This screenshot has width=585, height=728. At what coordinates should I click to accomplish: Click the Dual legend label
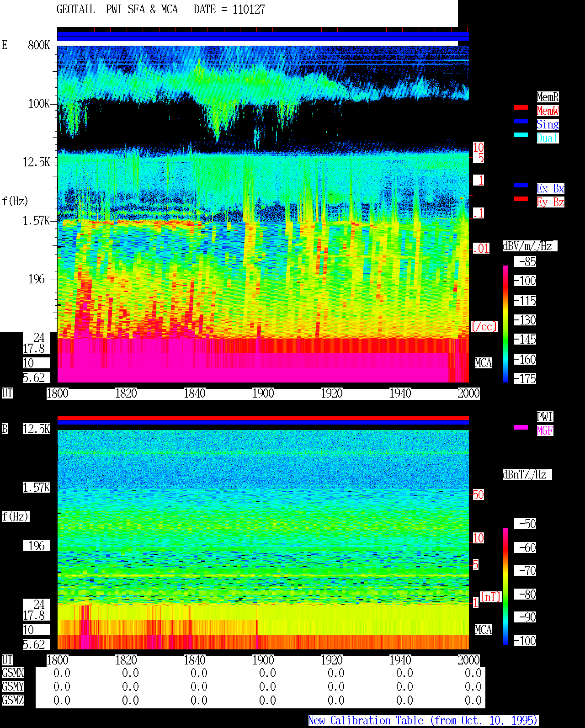pyautogui.click(x=548, y=138)
